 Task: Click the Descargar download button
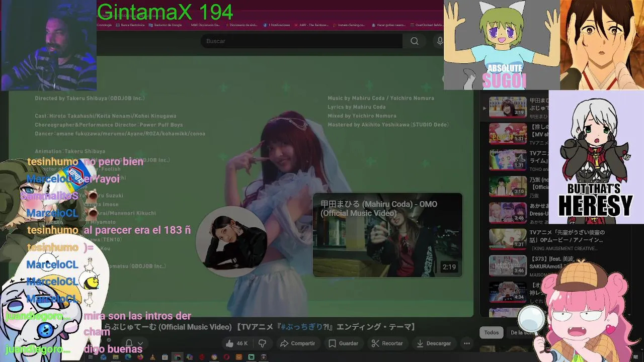tap(434, 343)
